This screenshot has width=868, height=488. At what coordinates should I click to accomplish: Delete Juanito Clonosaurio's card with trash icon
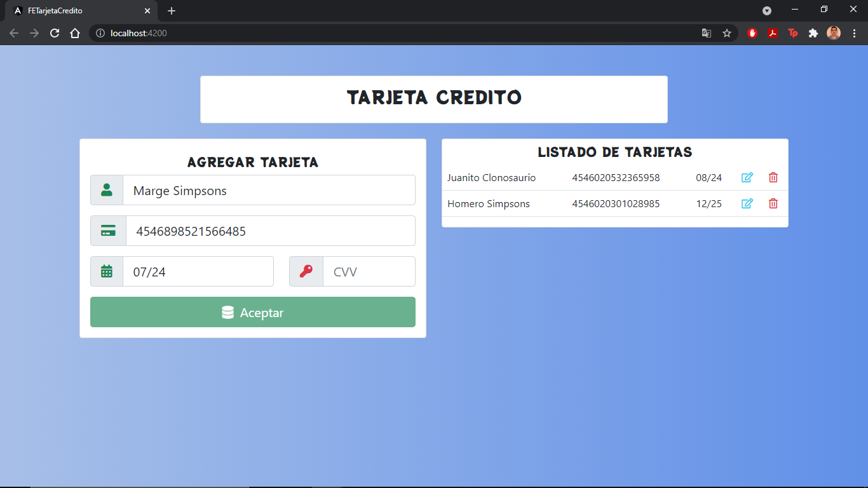click(773, 177)
